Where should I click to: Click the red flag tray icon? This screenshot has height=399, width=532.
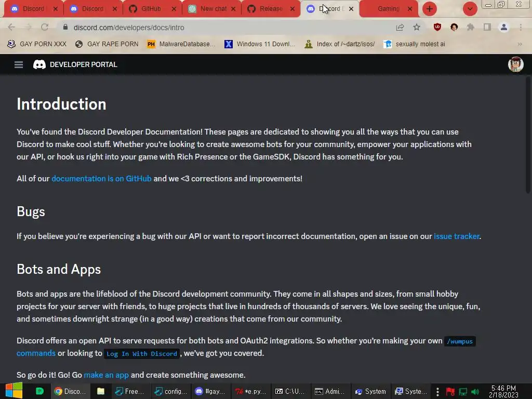(x=450, y=392)
